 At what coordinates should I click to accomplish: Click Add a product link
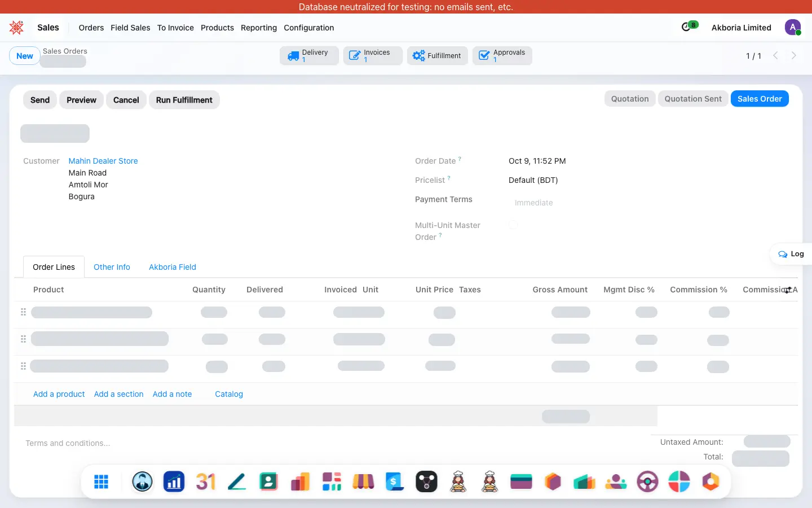(x=59, y=394)
